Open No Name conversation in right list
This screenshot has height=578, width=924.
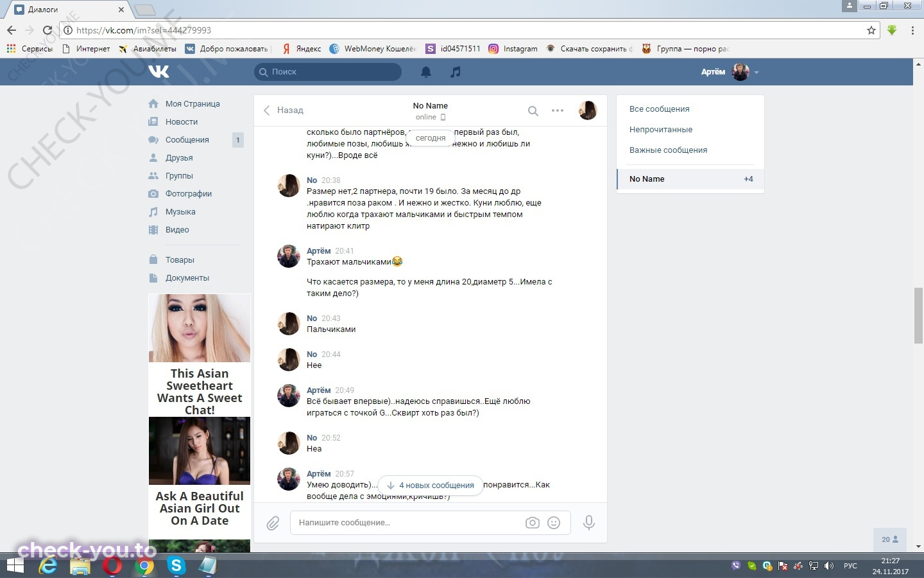click(x=690, y=179)
